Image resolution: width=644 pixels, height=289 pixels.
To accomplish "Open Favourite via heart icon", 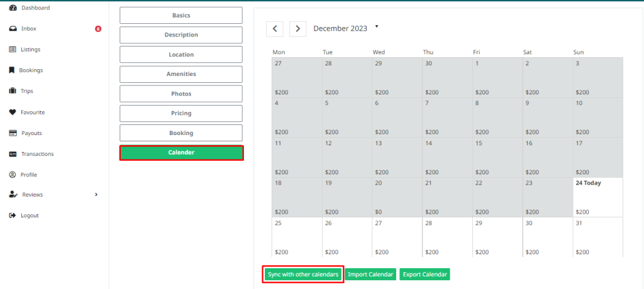I will point(13,112).
